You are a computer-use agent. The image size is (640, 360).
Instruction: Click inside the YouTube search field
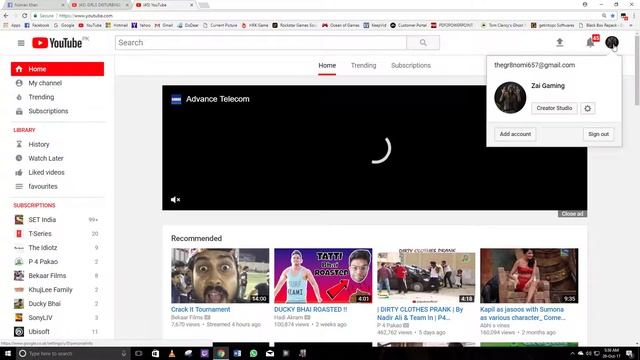click(x=261, y=42)
